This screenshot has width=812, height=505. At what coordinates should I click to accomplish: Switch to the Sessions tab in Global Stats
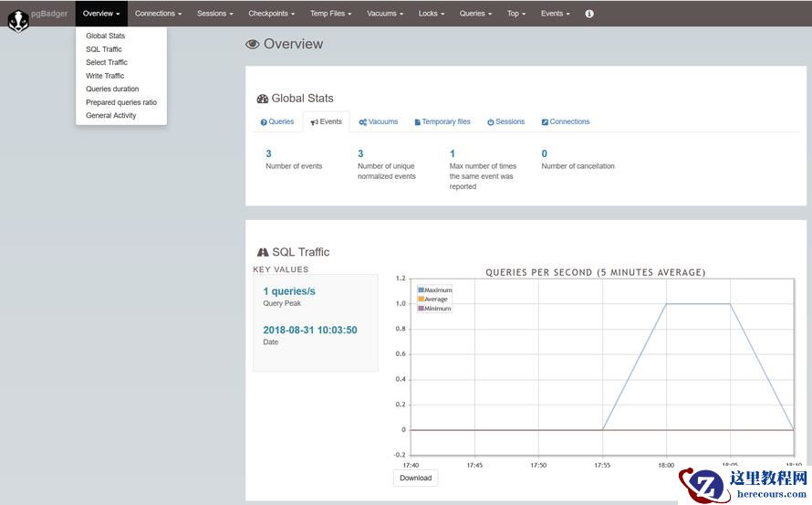pos(505,121)
